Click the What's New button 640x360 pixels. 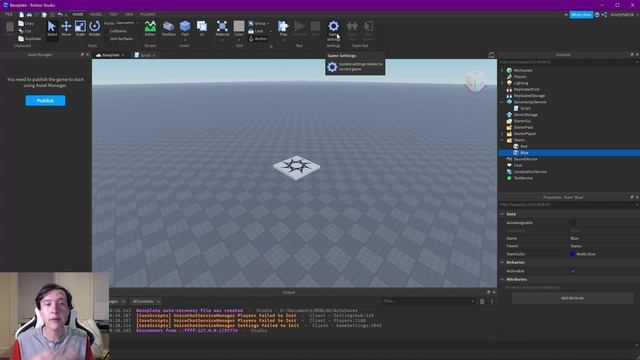coord(581,15)
